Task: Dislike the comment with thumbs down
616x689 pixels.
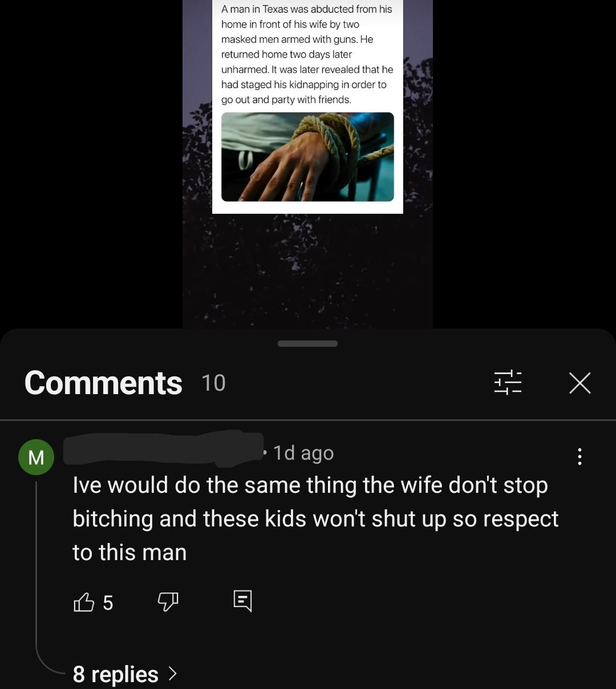Action: 168,602
